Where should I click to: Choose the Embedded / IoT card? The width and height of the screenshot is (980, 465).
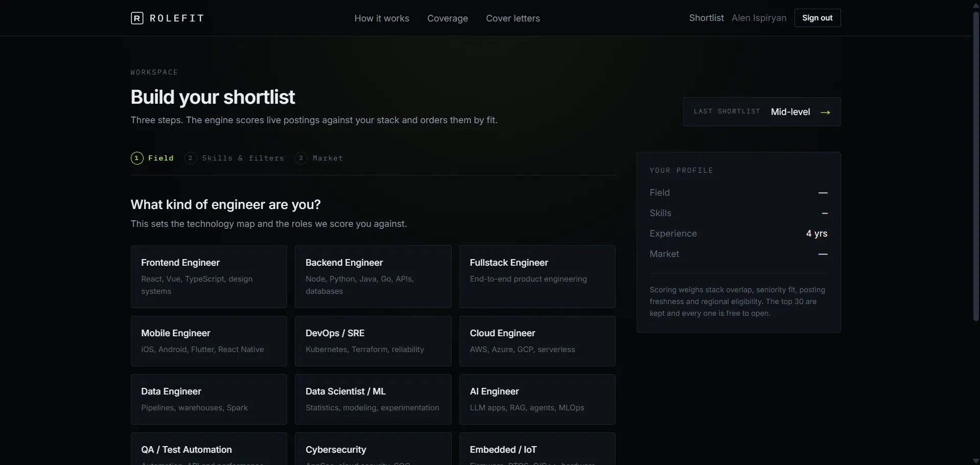tap(538, 449)
